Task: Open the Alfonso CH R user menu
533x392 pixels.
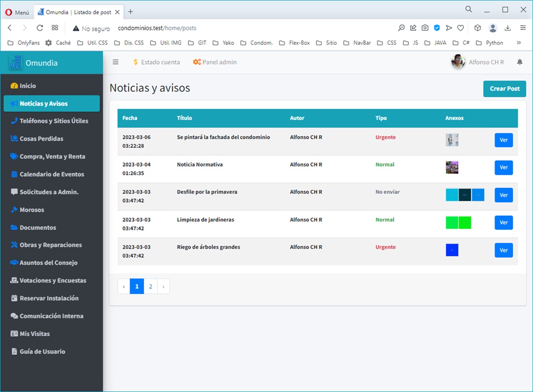Action: (x=478, y=62)
